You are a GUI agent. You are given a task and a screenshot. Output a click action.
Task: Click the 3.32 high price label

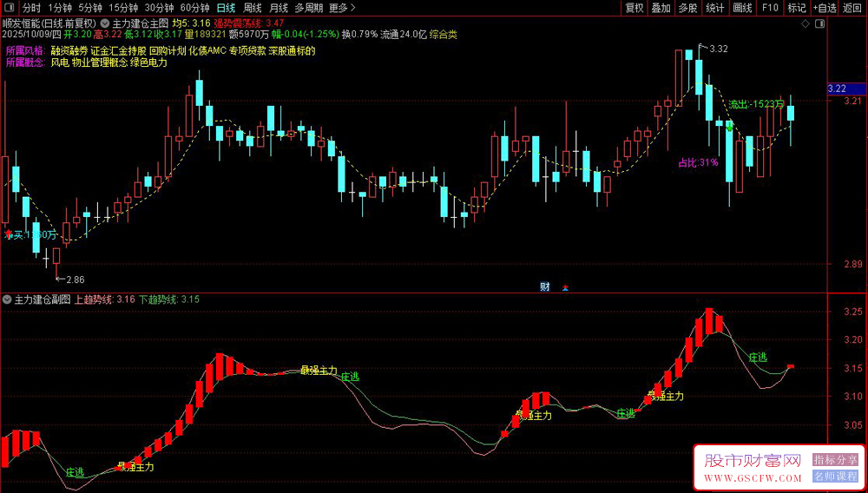point(719,49)
